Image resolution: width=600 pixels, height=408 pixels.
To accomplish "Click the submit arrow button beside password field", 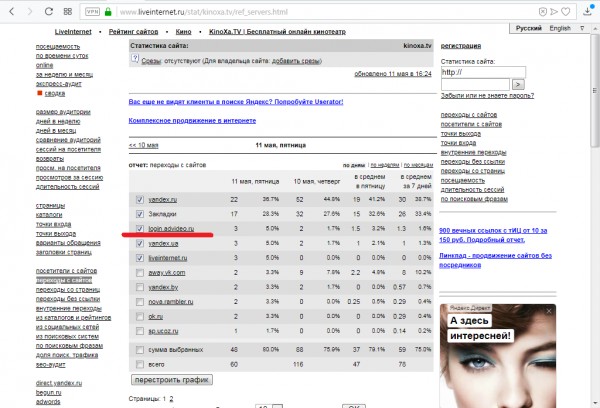I will pos(518,84).
